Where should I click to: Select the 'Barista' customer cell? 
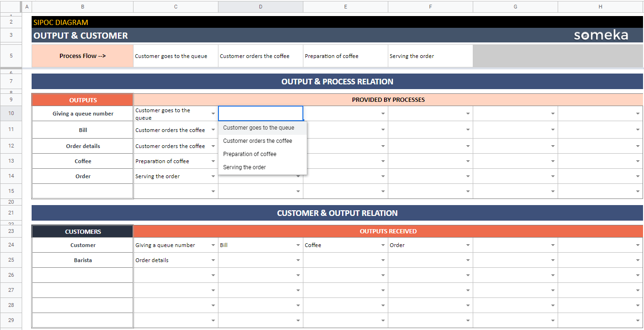[83, 260]
